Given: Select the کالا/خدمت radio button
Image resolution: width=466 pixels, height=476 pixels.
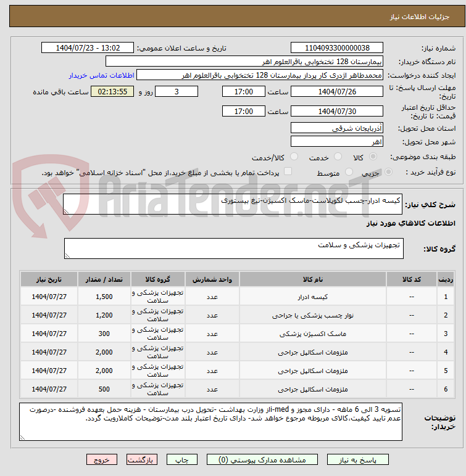Looking at the screenshot, I should coord(294,157).
